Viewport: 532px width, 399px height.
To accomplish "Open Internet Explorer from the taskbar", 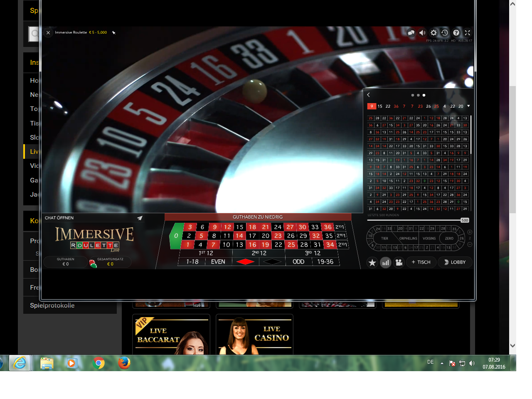I will point(20,363).
